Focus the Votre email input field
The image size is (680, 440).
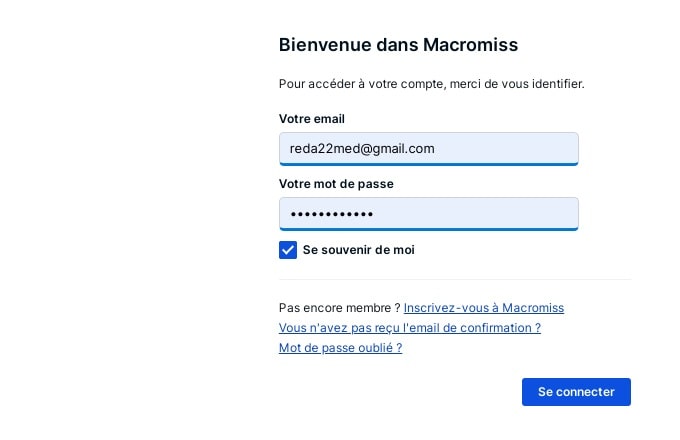[x=428, y=148]
